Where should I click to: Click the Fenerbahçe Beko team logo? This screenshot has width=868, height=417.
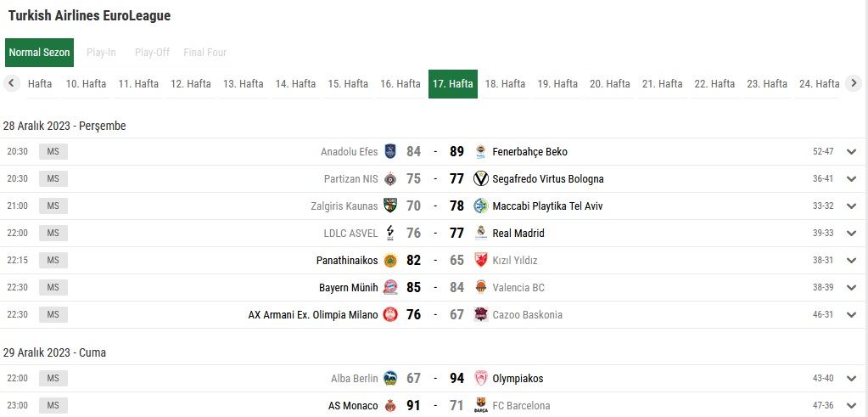[481, 152]
